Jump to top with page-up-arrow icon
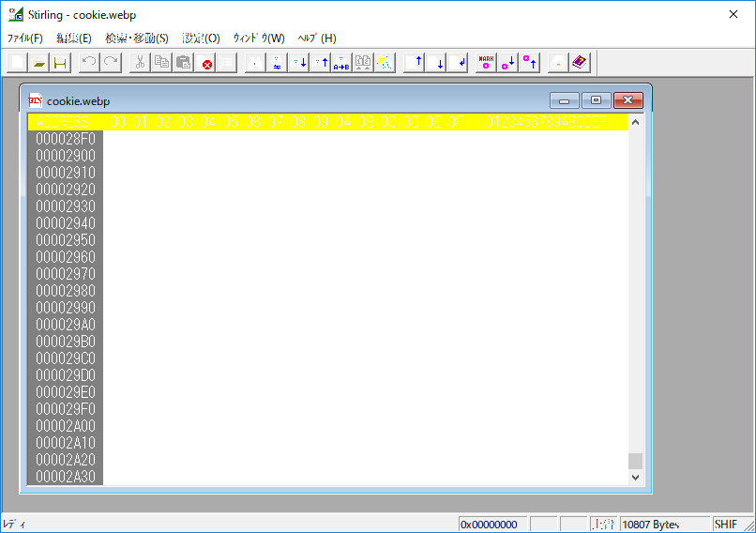The width and height of the screenshot is (756, 533). point(414,63)
